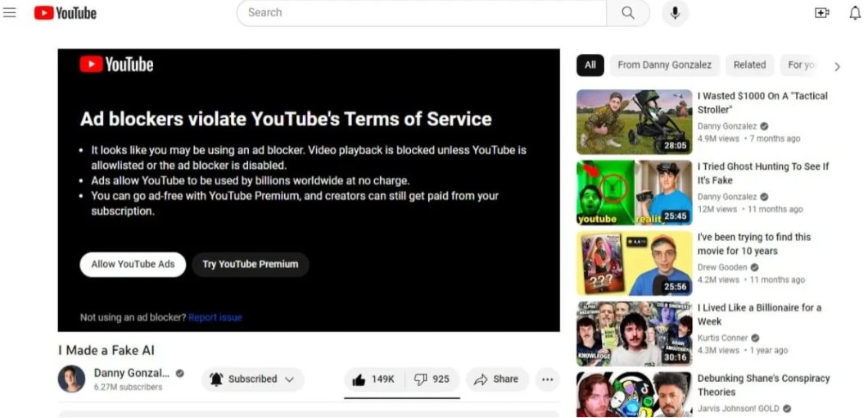The image size is (868, 418).
Task: Open the hamburger guide menu
Action: [9, 12]
